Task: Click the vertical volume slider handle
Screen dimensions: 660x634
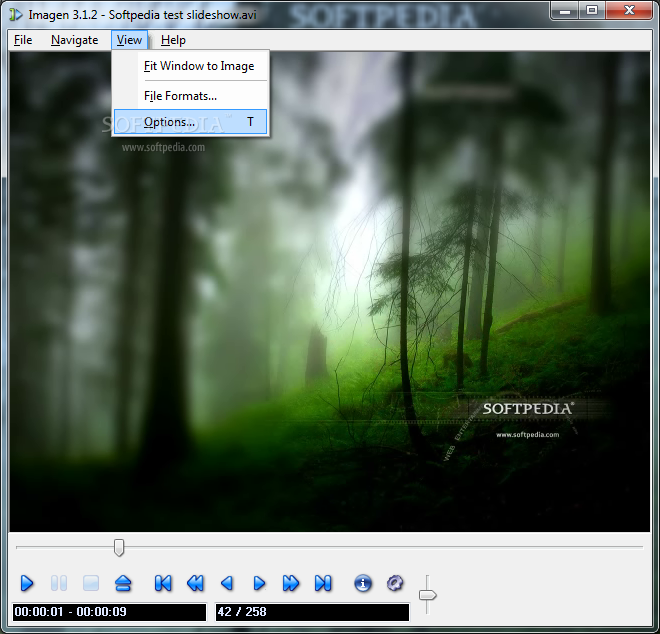Action: [428, 595]
